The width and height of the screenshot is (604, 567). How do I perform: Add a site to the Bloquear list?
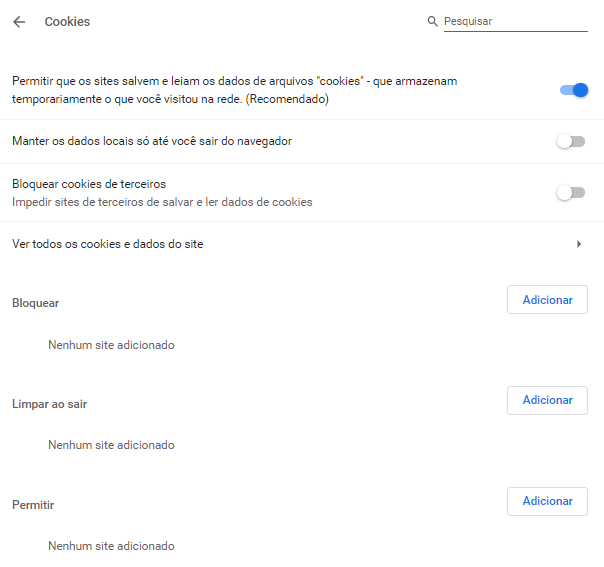coord(547,300)
